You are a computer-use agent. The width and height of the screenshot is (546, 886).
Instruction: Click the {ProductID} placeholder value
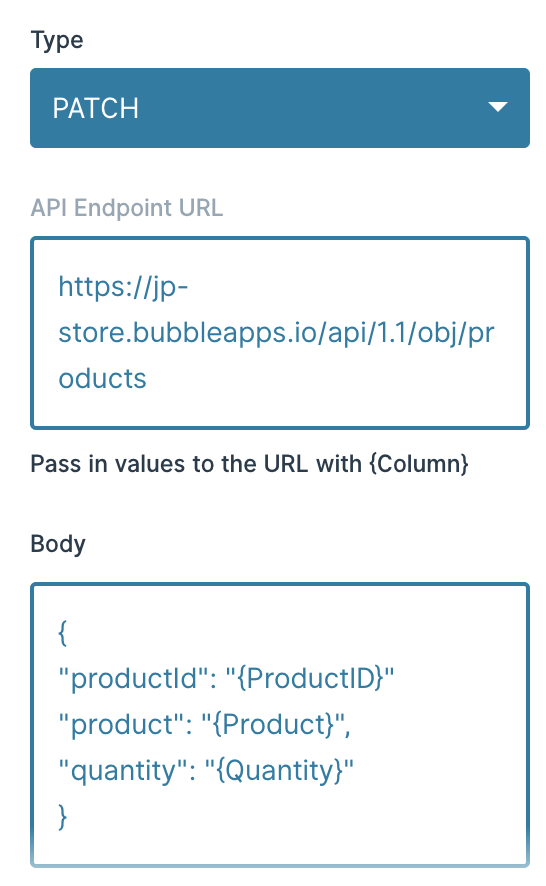(310, 678)
